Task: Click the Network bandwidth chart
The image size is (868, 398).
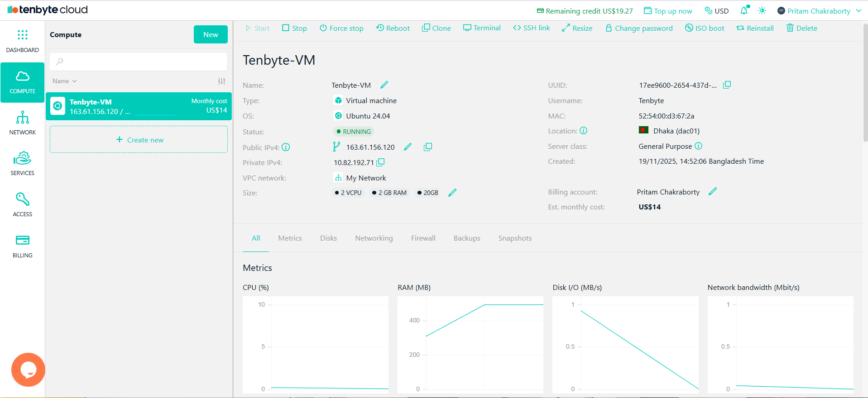Action: [780, 345]
